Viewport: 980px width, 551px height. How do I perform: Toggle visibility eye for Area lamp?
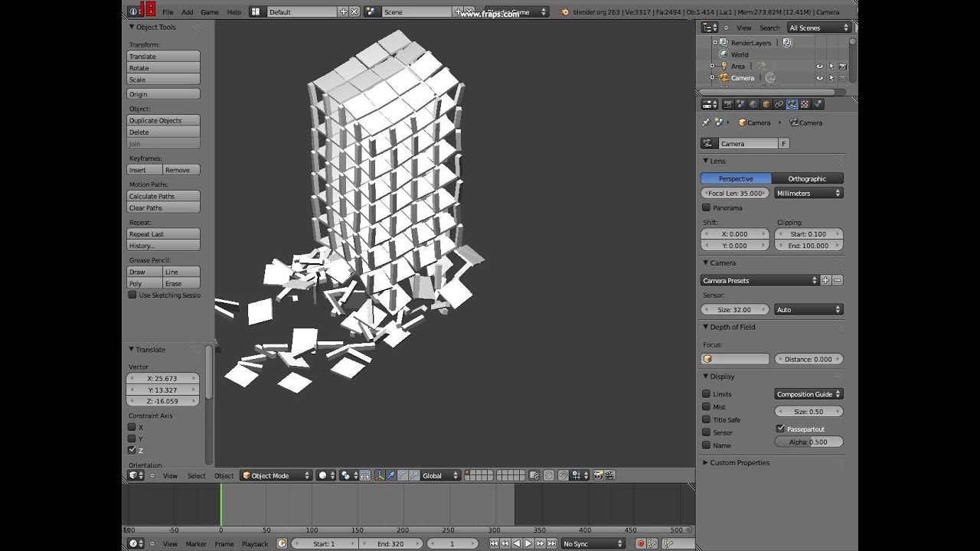[819, 67]
